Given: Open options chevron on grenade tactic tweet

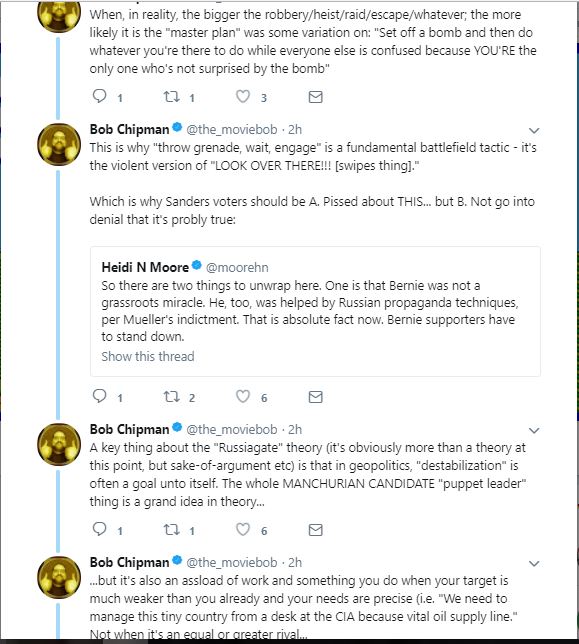Looking at the screenshot, I should [534, 131].
